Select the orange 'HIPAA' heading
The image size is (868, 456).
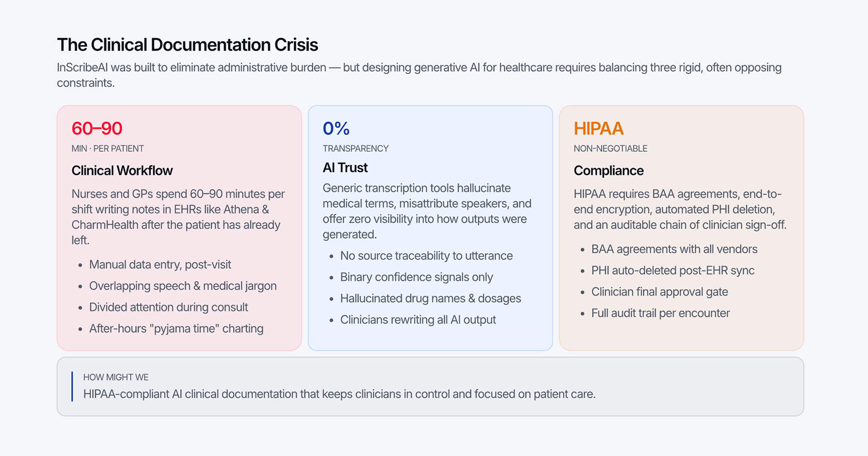tap(599, 128)
